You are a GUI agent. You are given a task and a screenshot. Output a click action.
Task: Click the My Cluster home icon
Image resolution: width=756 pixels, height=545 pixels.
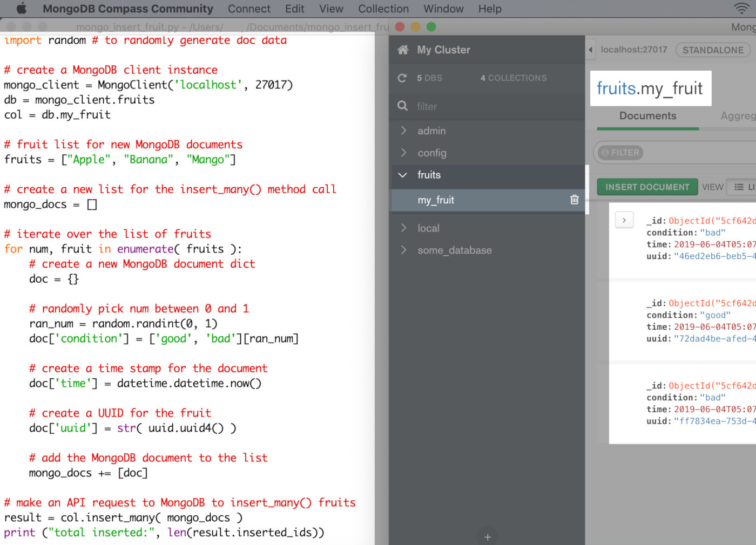tap(403, 49)
